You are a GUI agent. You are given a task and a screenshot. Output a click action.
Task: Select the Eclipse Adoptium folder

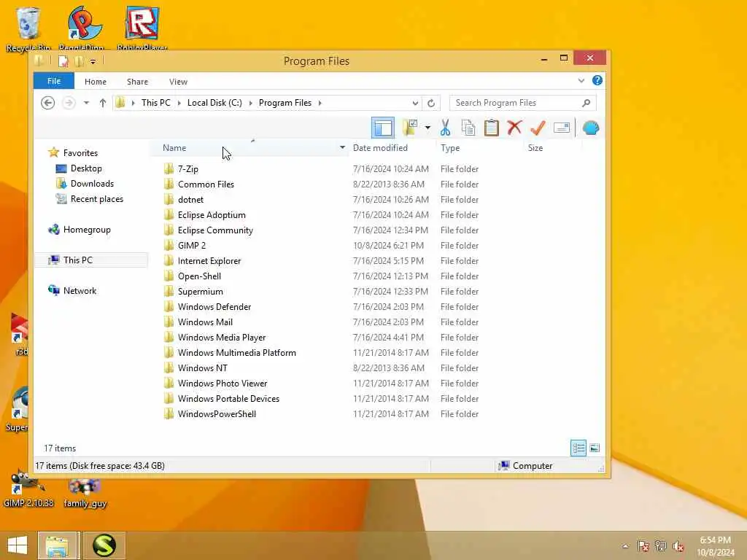click(x=212, y=215)
